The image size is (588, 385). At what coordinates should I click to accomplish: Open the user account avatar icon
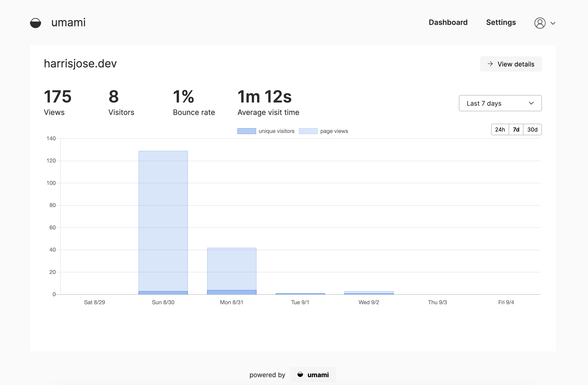540,23
